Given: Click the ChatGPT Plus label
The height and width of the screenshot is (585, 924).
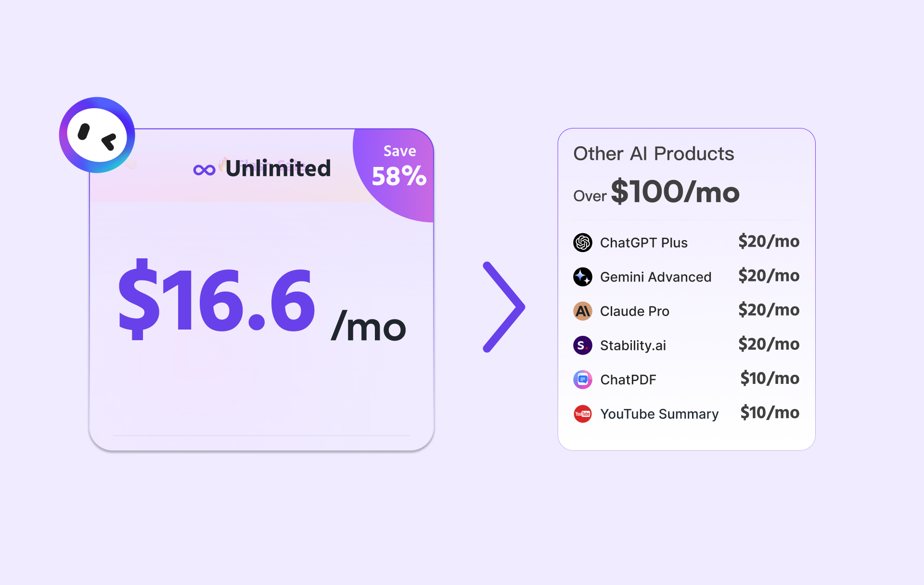Looking at the screenshot, I should [644, 243].
